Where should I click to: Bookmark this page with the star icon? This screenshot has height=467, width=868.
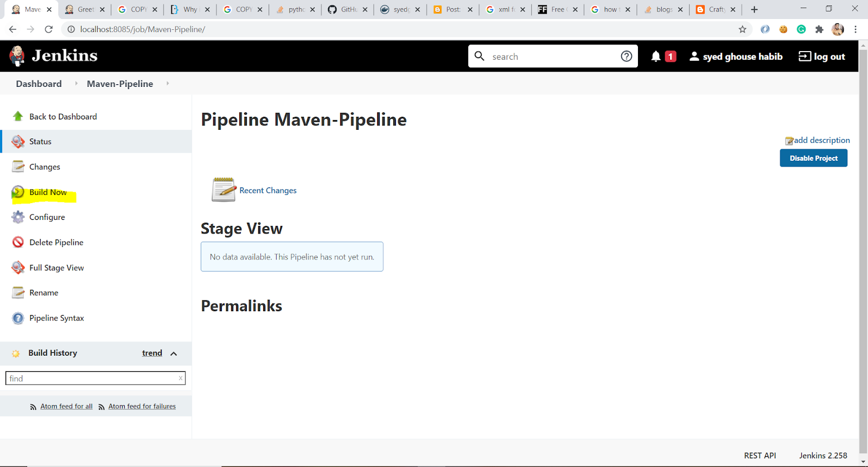(743, 29)
